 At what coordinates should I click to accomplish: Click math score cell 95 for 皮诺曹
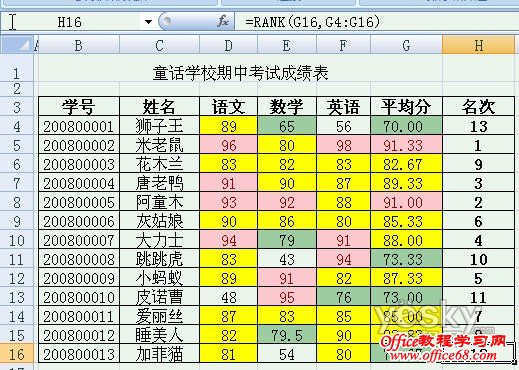[287, 297]
